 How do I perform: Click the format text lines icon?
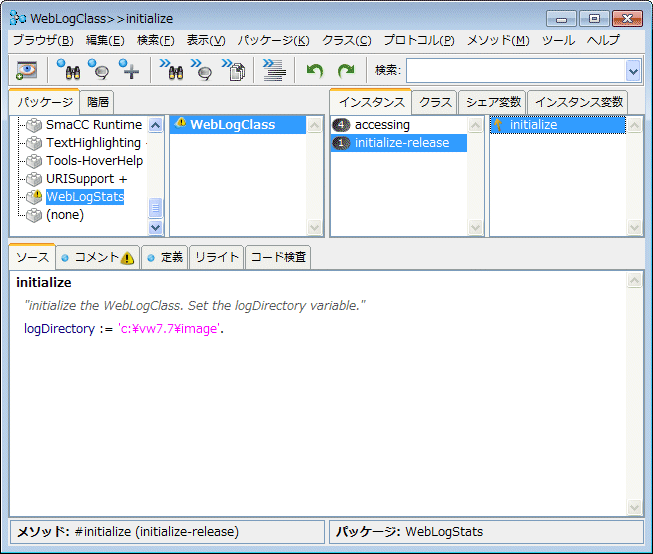pyautogui.click(x=273, y=70)
